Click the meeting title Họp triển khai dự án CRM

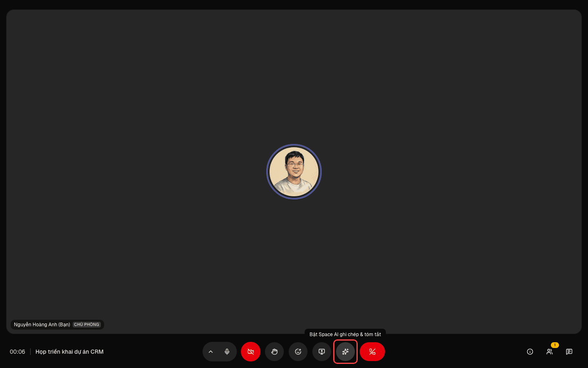[x=69, y=352]
